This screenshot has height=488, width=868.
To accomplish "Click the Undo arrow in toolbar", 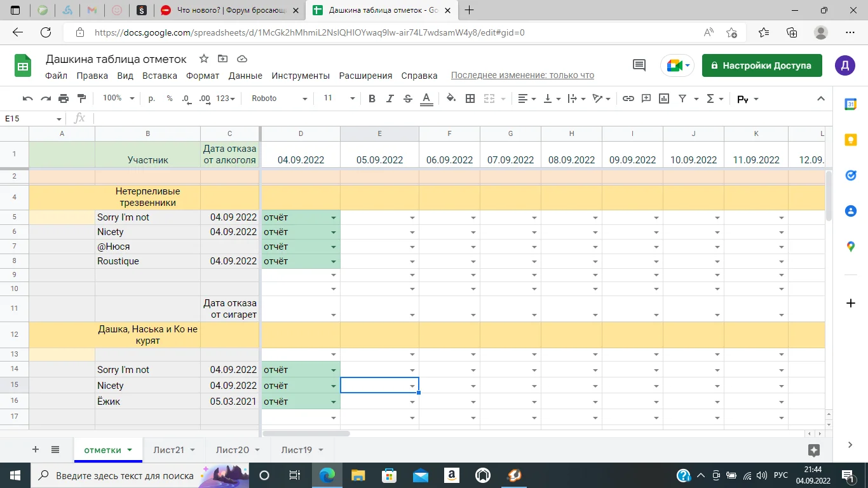I will (x=27, y=98).
